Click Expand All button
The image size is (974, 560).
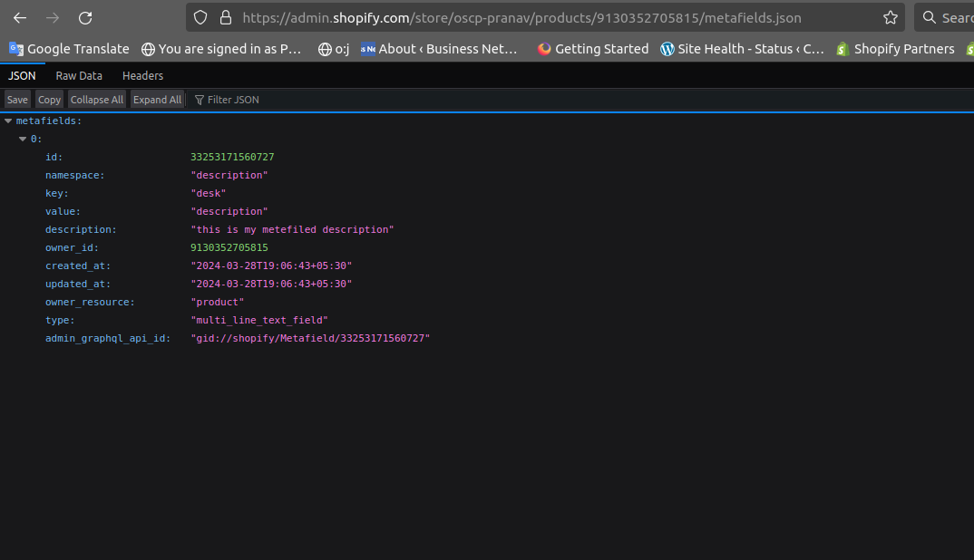coord(157,100)
